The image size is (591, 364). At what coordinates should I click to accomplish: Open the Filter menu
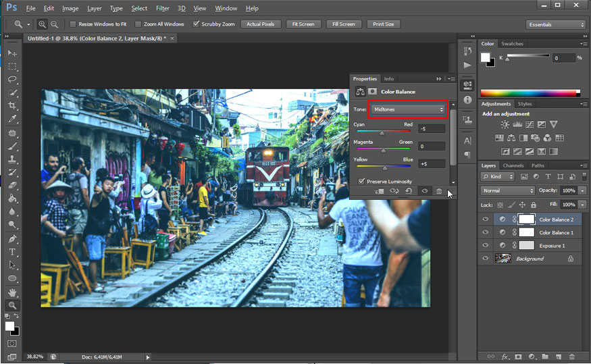[162, 9]
